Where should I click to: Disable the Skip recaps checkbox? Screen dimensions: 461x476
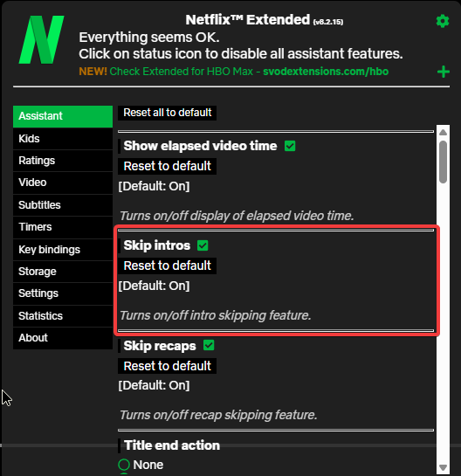pos(209,345)
